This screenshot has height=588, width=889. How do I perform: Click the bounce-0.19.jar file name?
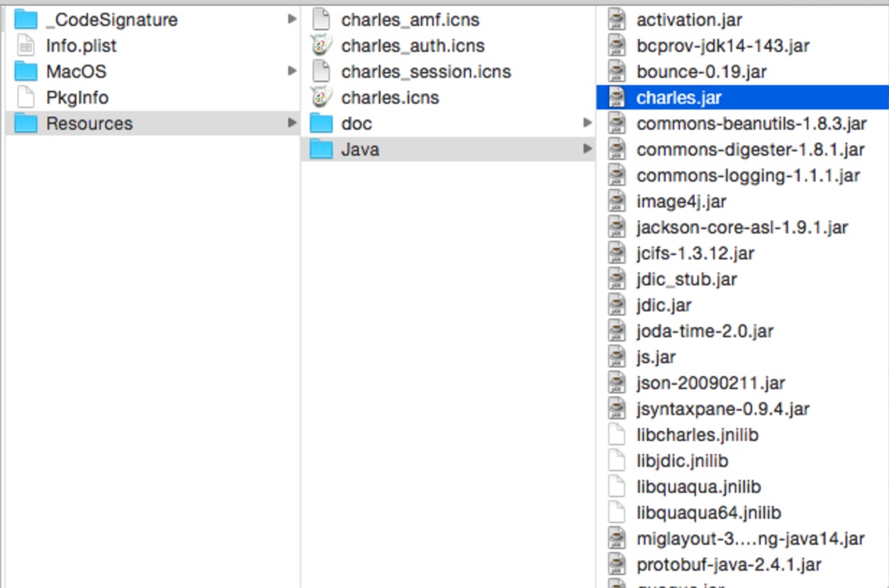pos(701,72)
